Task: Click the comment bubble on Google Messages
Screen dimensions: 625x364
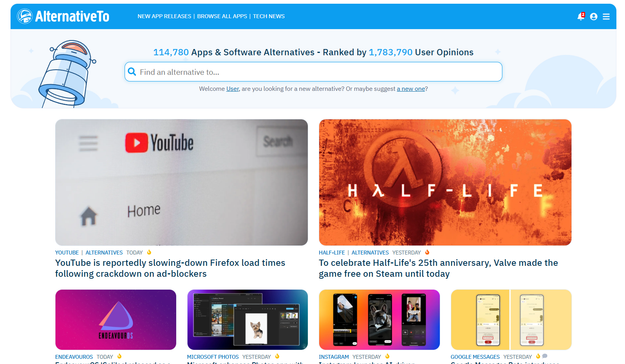Action: (545, 356)
